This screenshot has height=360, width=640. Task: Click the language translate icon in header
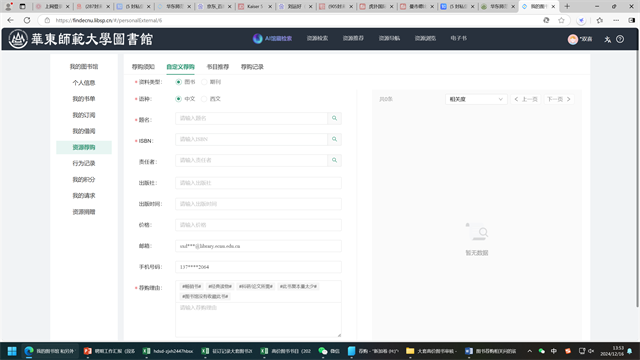(x=607, y=39)
